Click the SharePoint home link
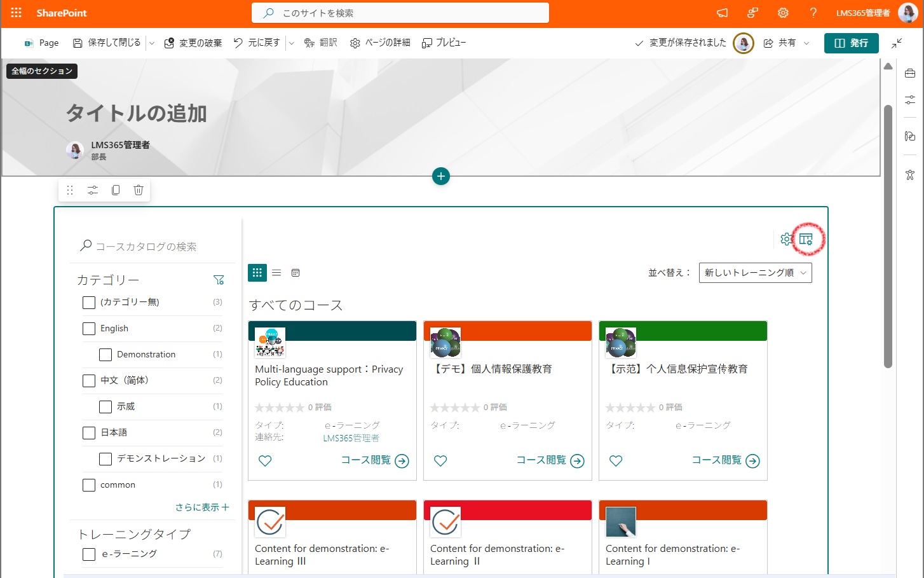Viewport: 924px width, 578px height. pyautogui.click(x=62, y=13)
